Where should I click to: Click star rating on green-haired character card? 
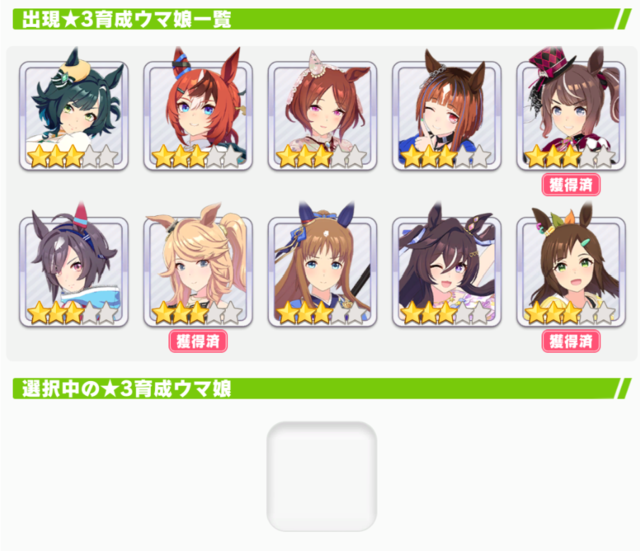tap(73, 157)
